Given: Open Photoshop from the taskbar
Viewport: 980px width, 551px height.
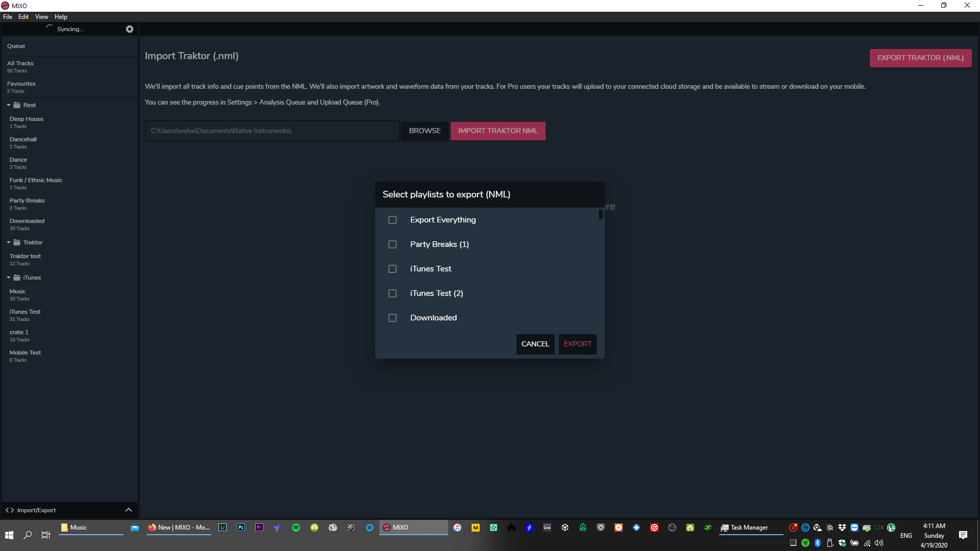Looking at the screenshot, I should pos(241,528).
